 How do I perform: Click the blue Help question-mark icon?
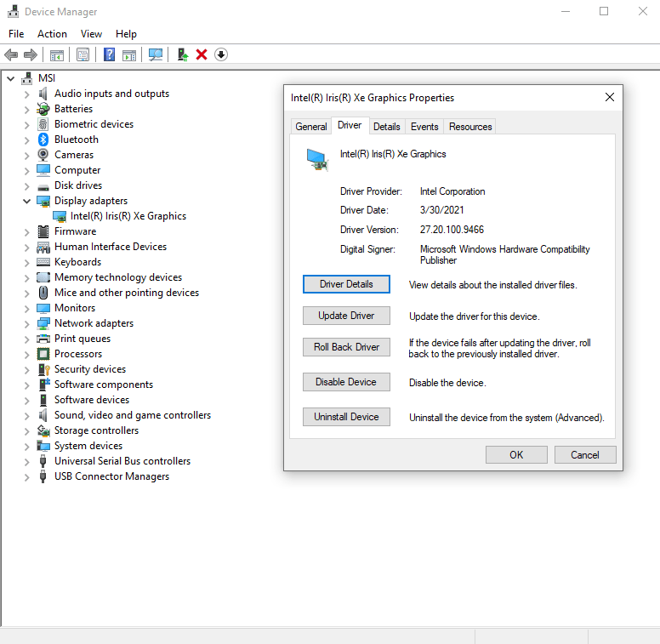click(109, 54)
